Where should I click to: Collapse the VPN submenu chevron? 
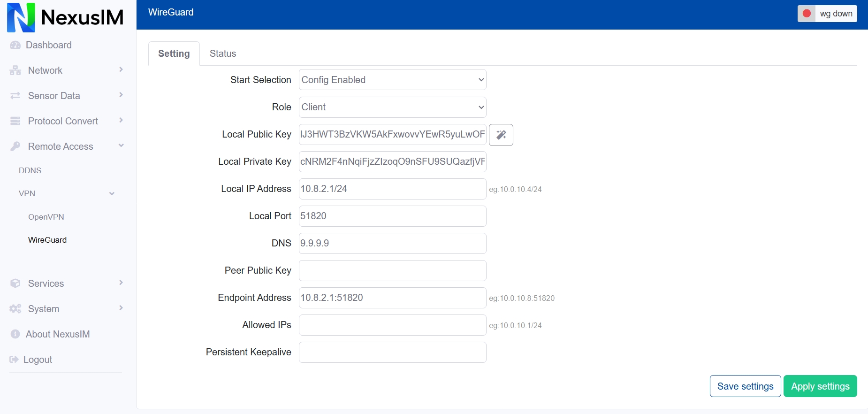112,193
